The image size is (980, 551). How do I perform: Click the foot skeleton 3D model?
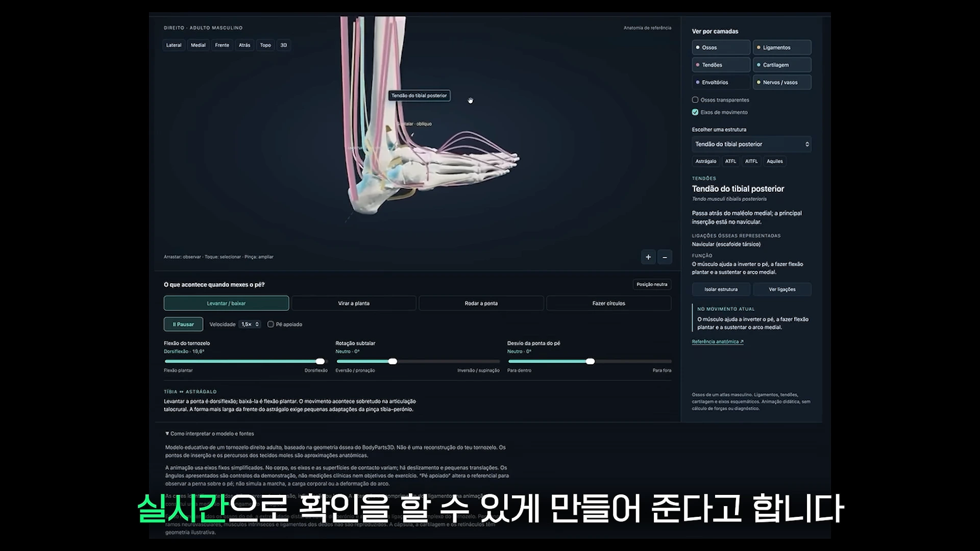[429, 168]
